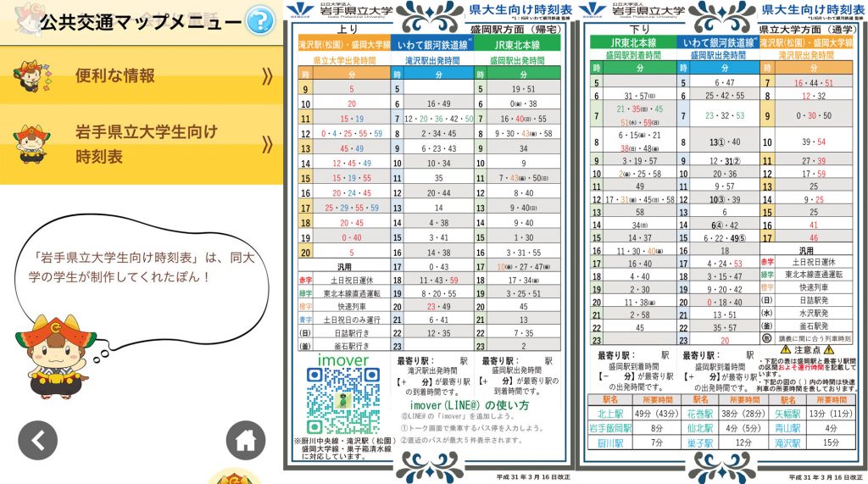868x484 pixels.
Task: Click 滝沢駅 station cell in 駅名 table
Action: click(787, 442)
